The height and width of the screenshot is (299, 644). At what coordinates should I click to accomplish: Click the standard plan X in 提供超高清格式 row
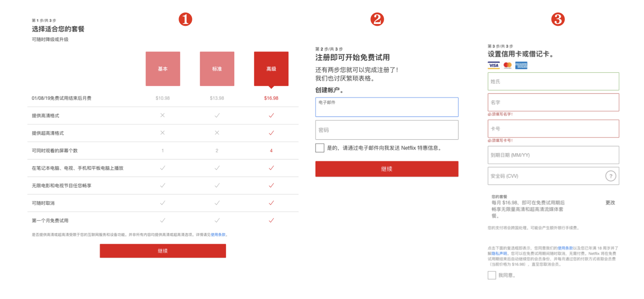click(217, 133)
